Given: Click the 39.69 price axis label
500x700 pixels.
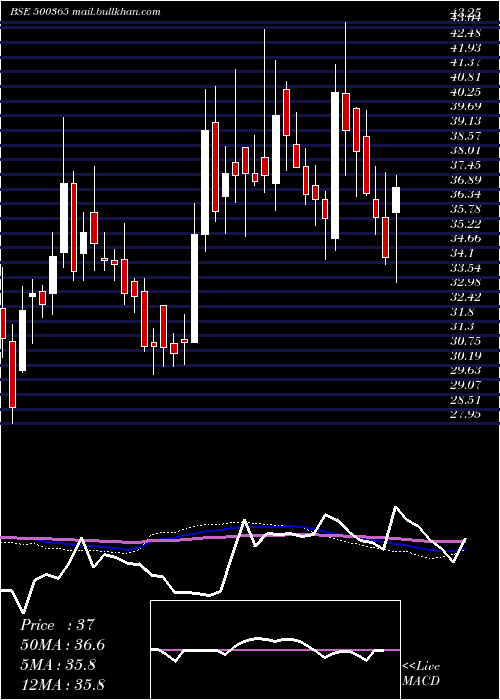Looking at the screenshot, I should 466,106.
